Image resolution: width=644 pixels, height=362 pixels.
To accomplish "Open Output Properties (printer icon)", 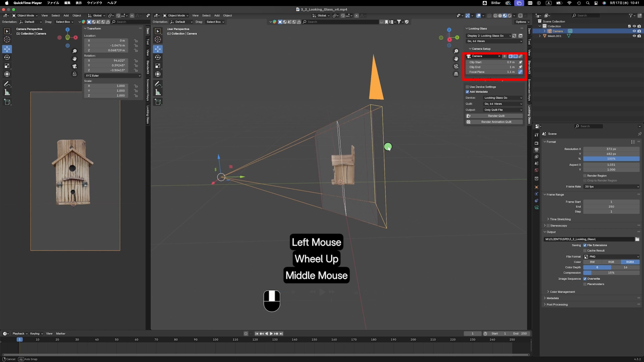I will pos(537,150).
